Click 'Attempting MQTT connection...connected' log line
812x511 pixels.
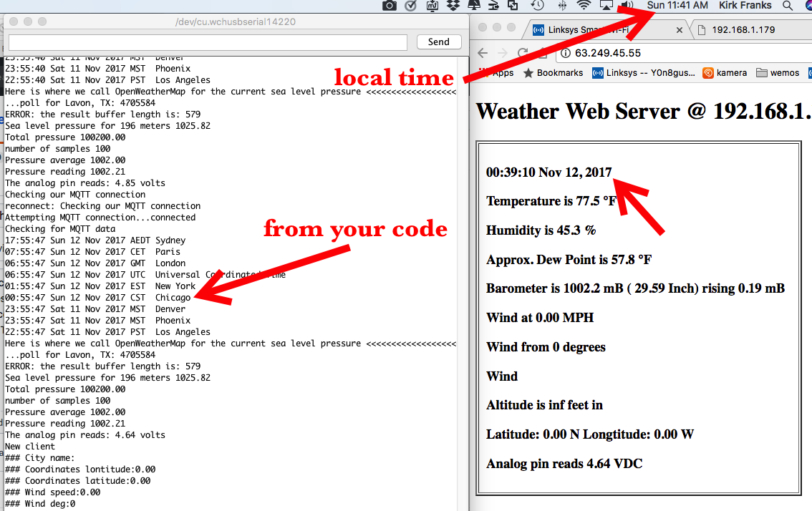point(100,218)
